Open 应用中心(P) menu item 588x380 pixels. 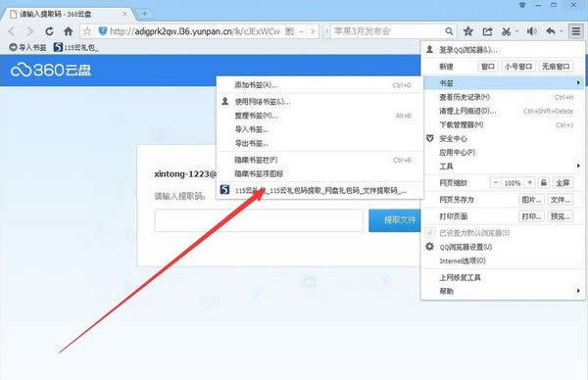(x=503, y=152)
